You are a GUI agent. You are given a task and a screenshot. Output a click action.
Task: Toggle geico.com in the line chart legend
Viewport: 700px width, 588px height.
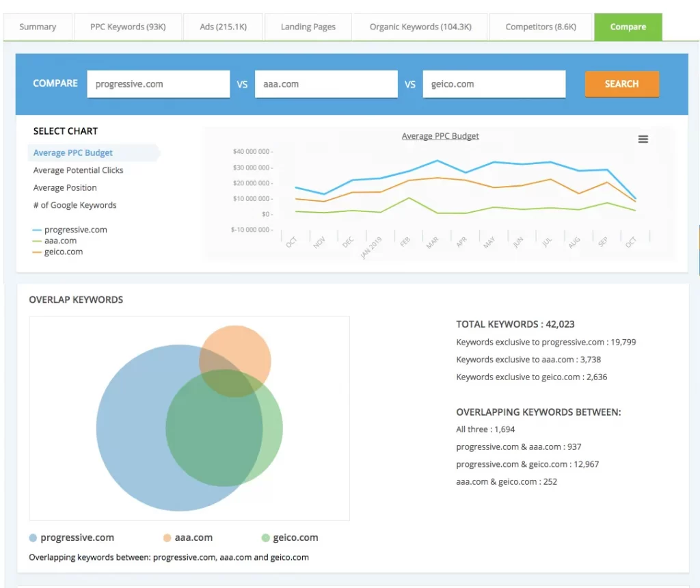(x=57, y=252)
